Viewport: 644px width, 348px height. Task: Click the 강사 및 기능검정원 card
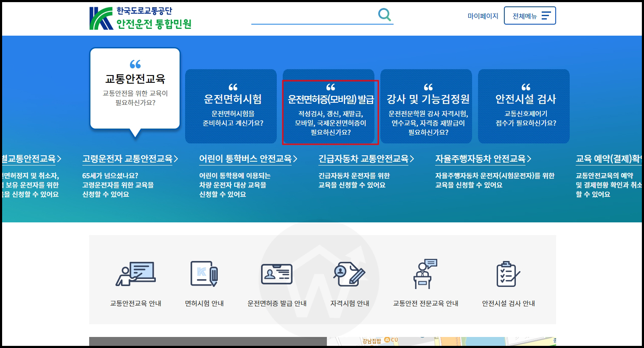tap(426, 106)
